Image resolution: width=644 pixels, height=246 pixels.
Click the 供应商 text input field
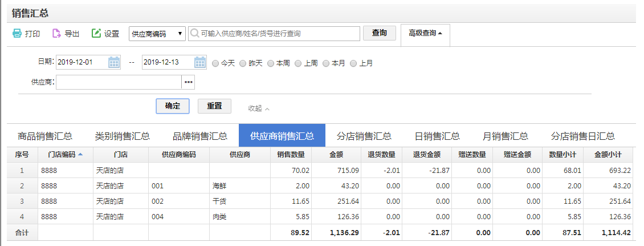coord(119,82)
